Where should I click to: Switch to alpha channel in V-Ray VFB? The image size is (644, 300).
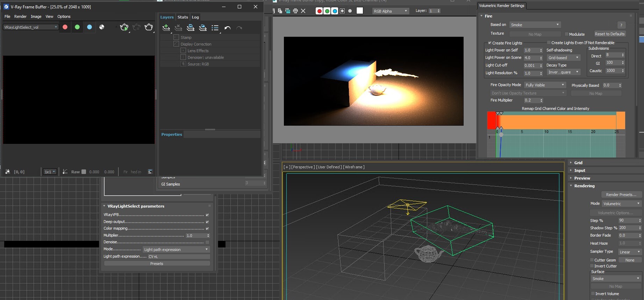102,27
